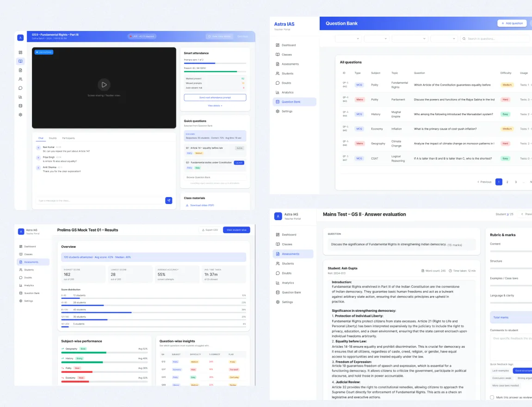Open Question Bank in Question Bank sidebar menu
This screenshot has height=407, width=532.
pyautogui.click(x=295, y=102)
